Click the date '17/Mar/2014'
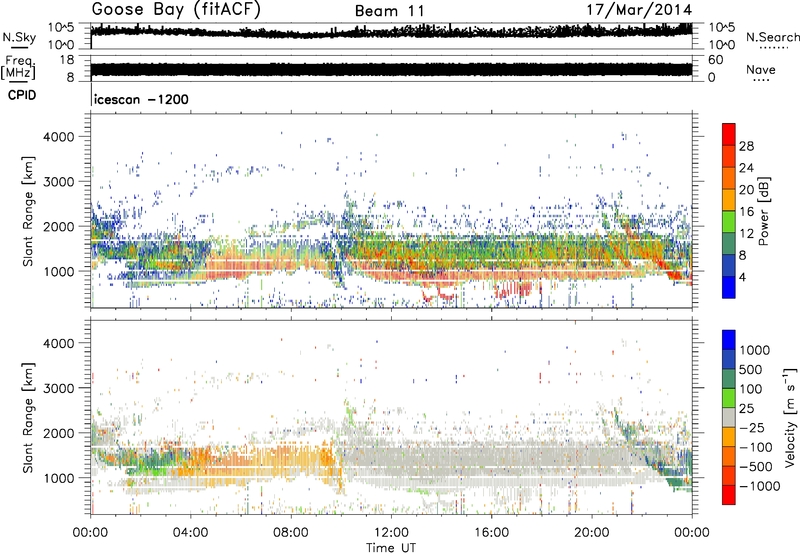This screenshot has height=554, width=800. [639, 10]
